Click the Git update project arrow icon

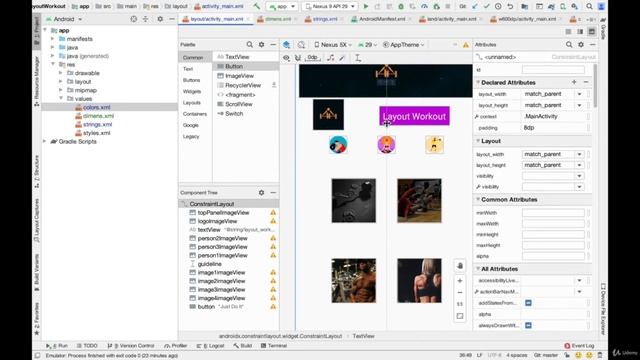(475, 7)
